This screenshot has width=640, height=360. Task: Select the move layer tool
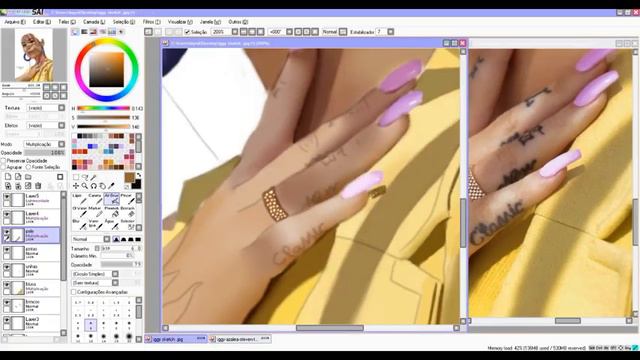tap(76, 186)
